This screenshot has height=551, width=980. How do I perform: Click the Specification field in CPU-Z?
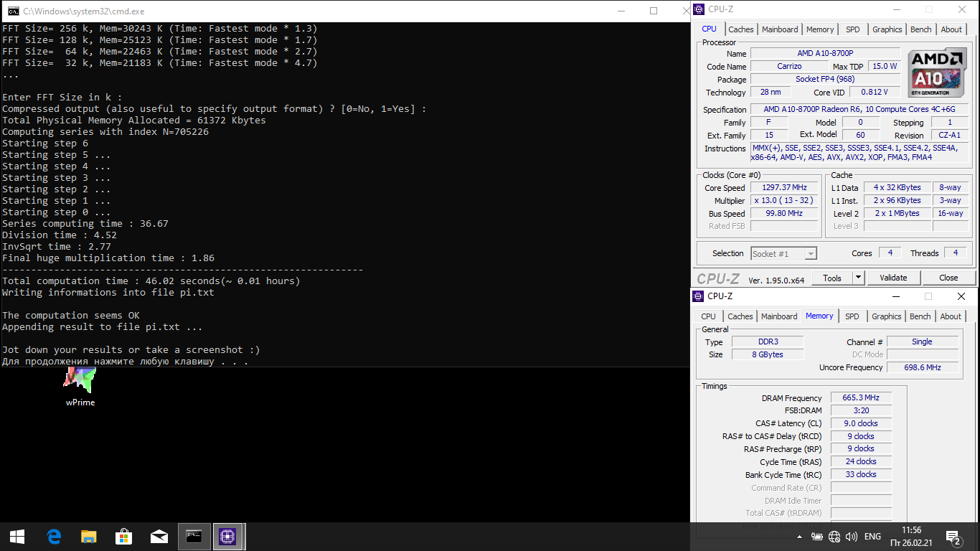(859, 109)
